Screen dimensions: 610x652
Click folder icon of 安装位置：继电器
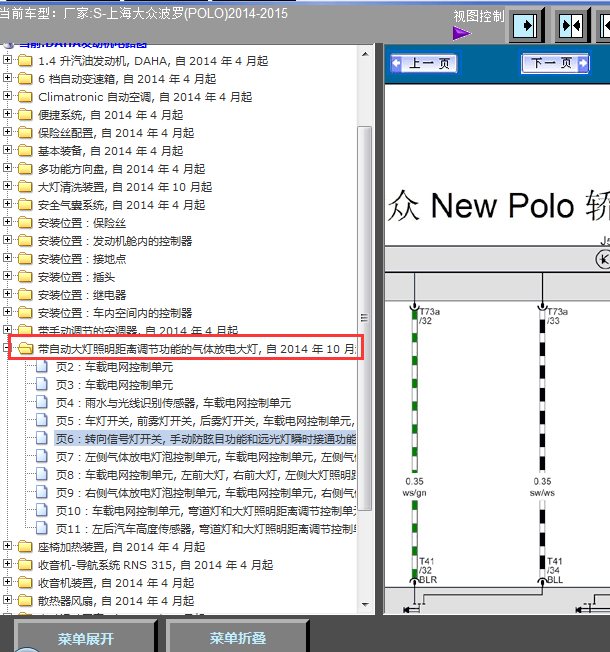[x=25, y=295]
